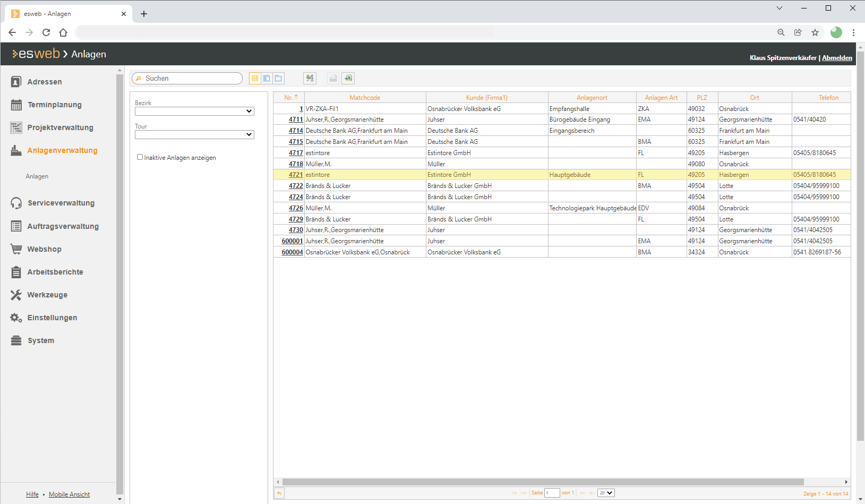
Task: Open Anlage number 4711
Action: pos(296,119)
